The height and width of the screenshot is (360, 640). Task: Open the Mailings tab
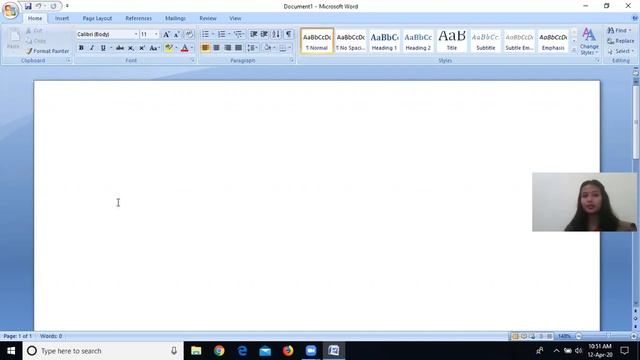pos(176,18)
